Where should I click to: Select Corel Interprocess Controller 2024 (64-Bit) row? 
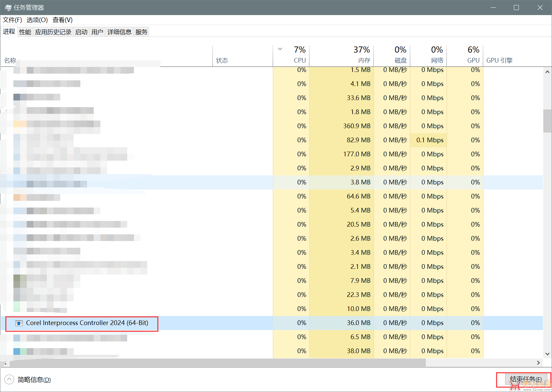(x=271, y=323)
